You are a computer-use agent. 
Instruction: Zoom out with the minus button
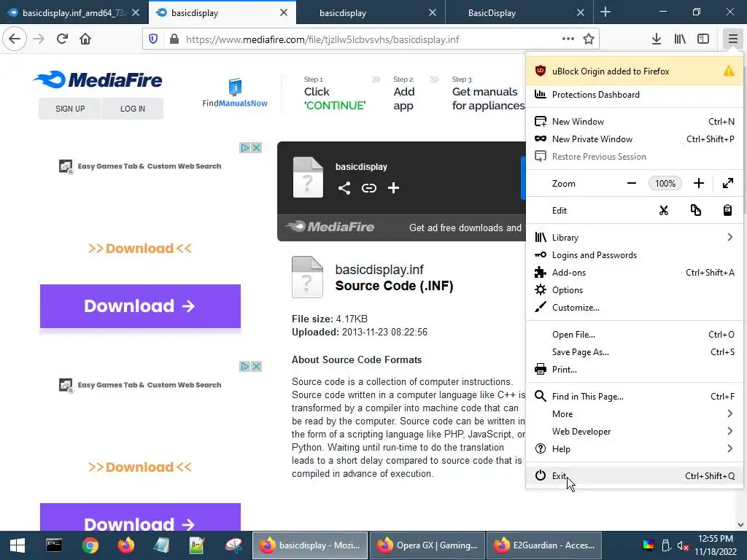click(x=632, y=183)
